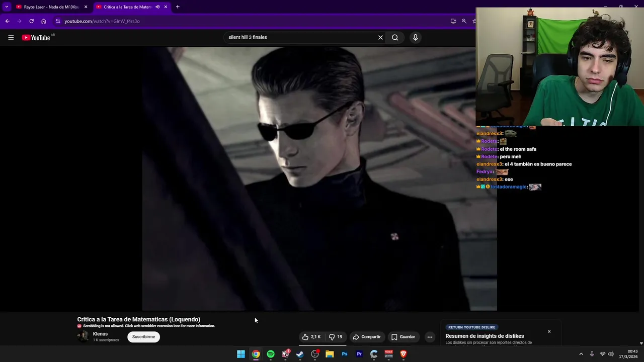The image size is (644, 362).
Task: Click the tostadoramagic username in chat
Action: click(x=508, y=187)
